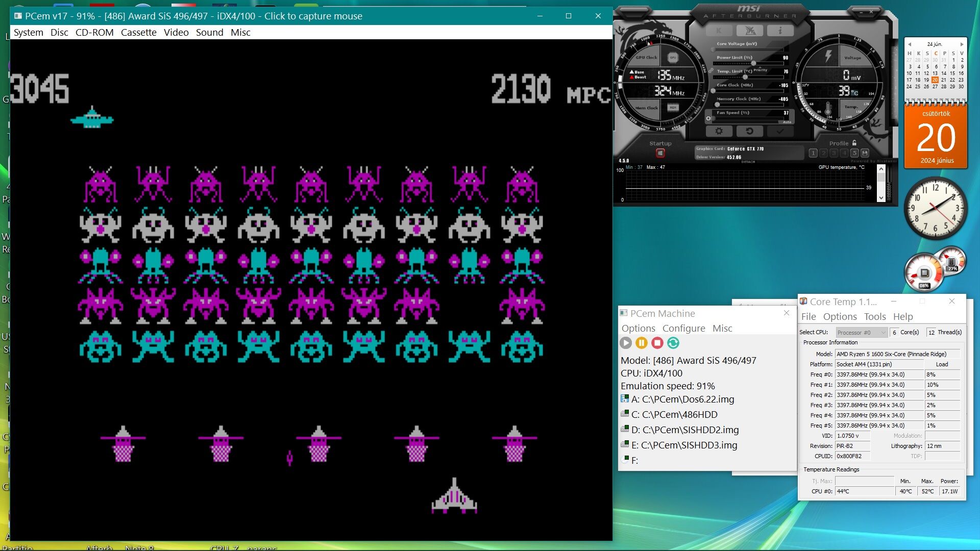Open PCem System menu

click(29, 32)
